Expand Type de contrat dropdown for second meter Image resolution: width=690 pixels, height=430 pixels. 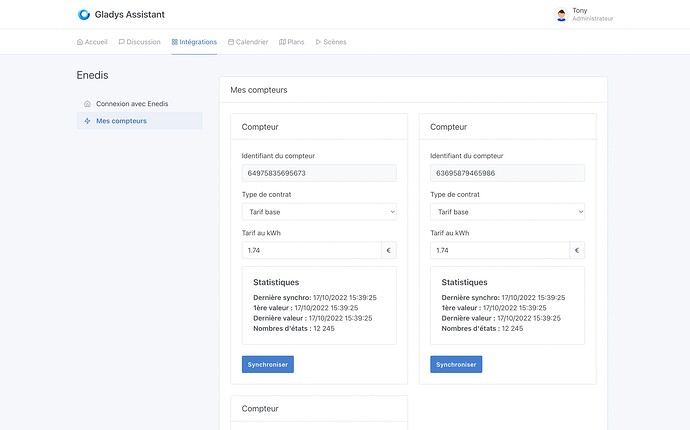pos(507,212)
